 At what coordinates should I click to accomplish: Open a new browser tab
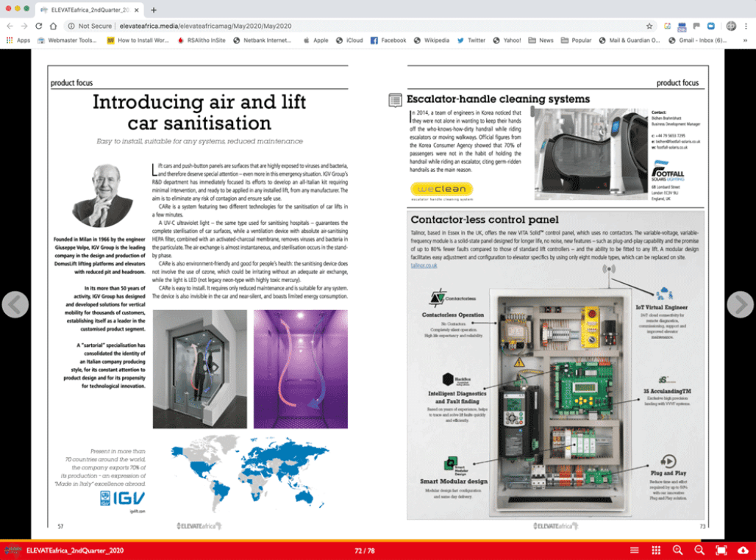(154, 10)
